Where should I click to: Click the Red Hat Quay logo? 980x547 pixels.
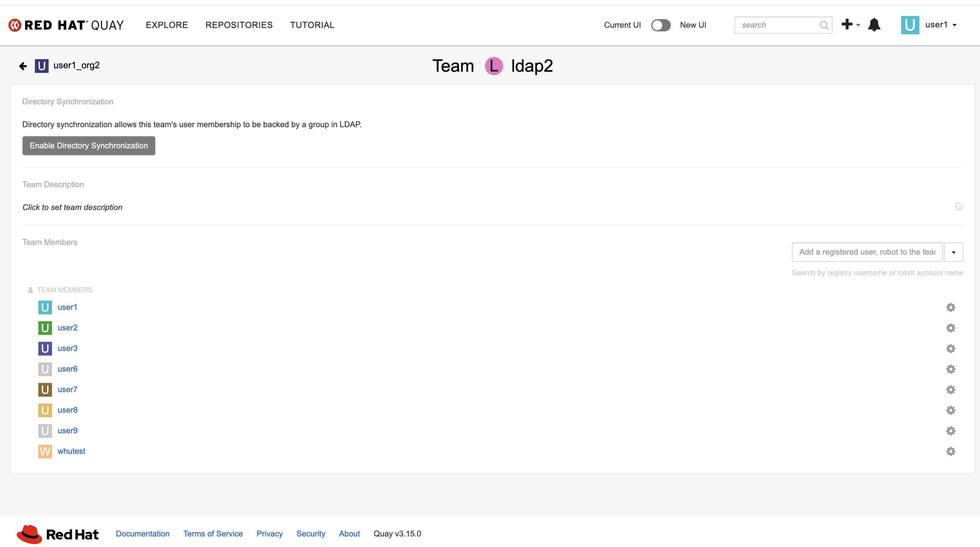[x=66, y=25]
